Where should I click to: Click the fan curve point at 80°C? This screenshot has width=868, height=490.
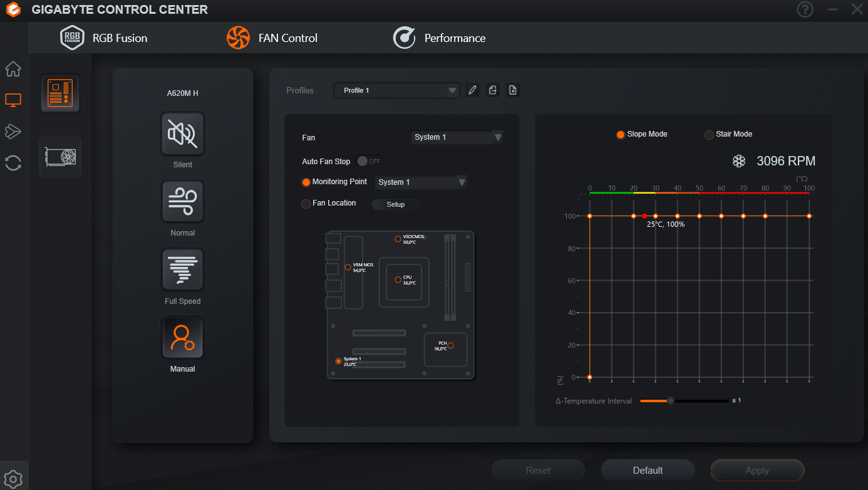point(765,216)
